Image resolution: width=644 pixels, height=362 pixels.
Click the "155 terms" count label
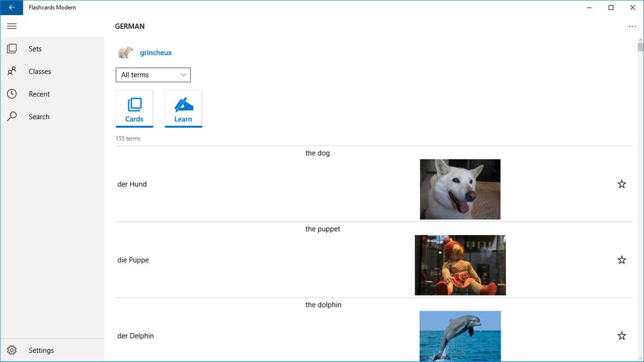(128, 139)
